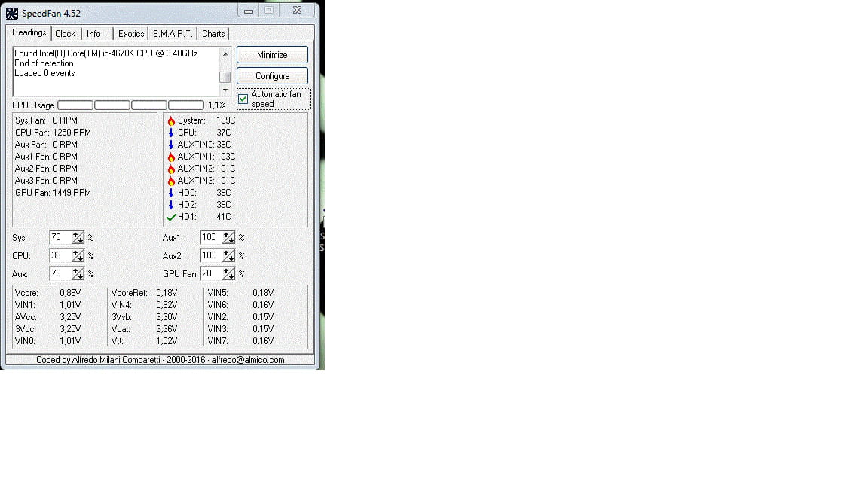The width and height of the screenshot is (868, 488).
Task: Click the GPU Fan speed percentage field
Action: pyautogui.click(x=212, y=274)
